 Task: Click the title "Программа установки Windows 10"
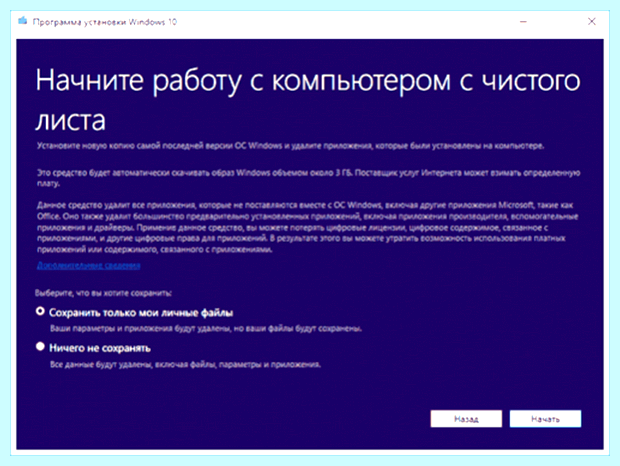tap(105, 22)
